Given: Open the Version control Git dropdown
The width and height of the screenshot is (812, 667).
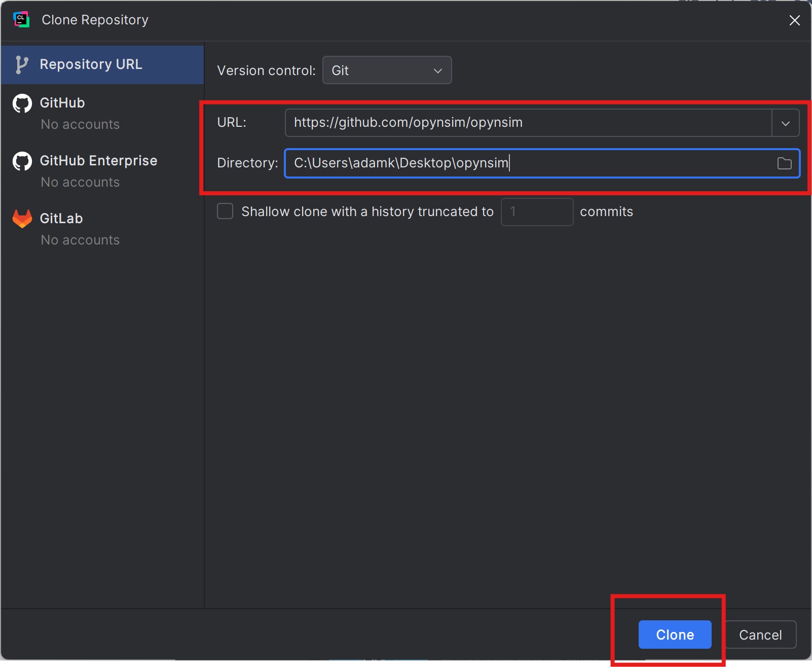Looking at the screenshot, I should coord(387,71).
